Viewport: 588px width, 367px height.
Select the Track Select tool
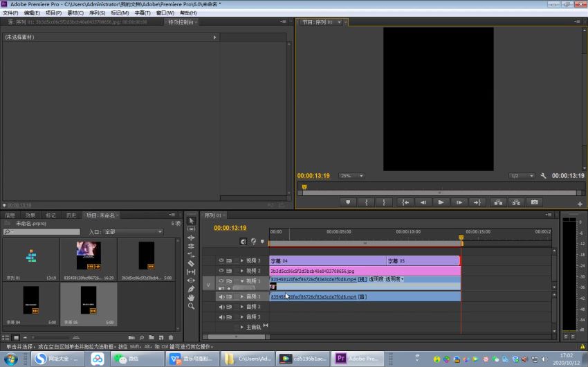pos(191,229)
